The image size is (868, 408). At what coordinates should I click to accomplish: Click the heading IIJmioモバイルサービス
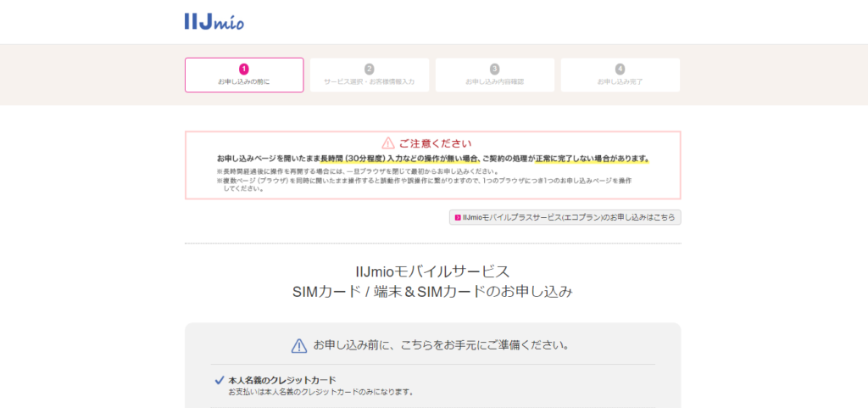point(432,271)
